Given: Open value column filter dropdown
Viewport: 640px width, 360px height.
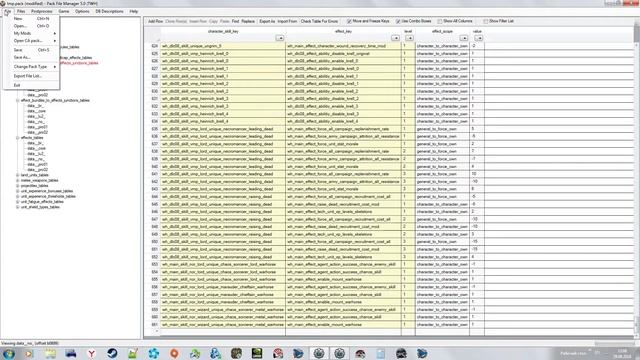Looking at the screenshot, I should click(478, 38).
